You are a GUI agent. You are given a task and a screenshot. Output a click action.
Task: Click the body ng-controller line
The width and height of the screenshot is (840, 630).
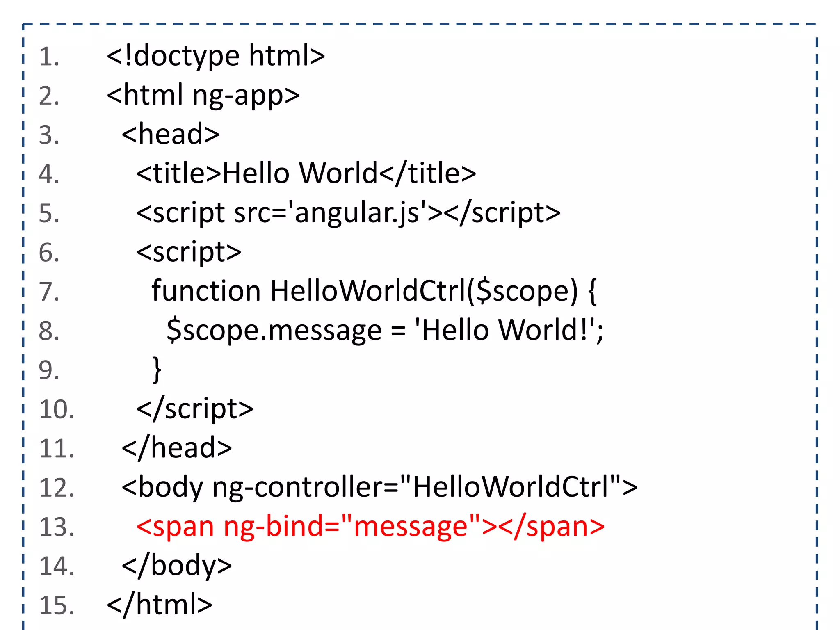coord(379,487)
